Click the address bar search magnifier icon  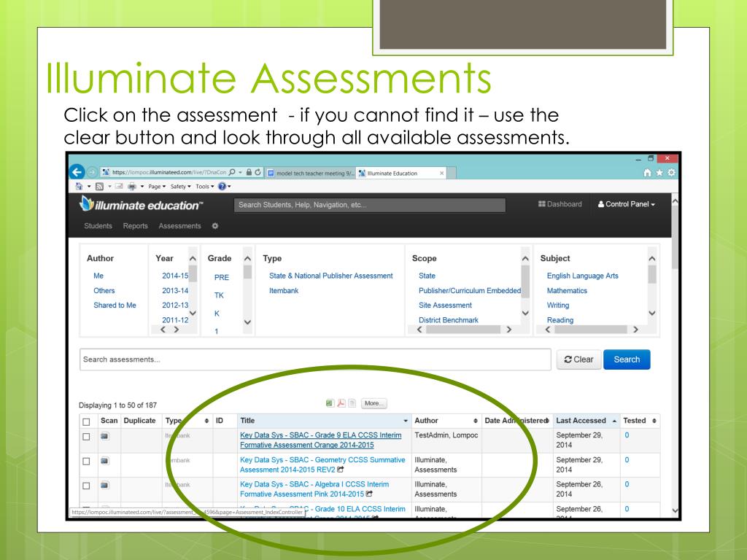(x=232, y=172)
